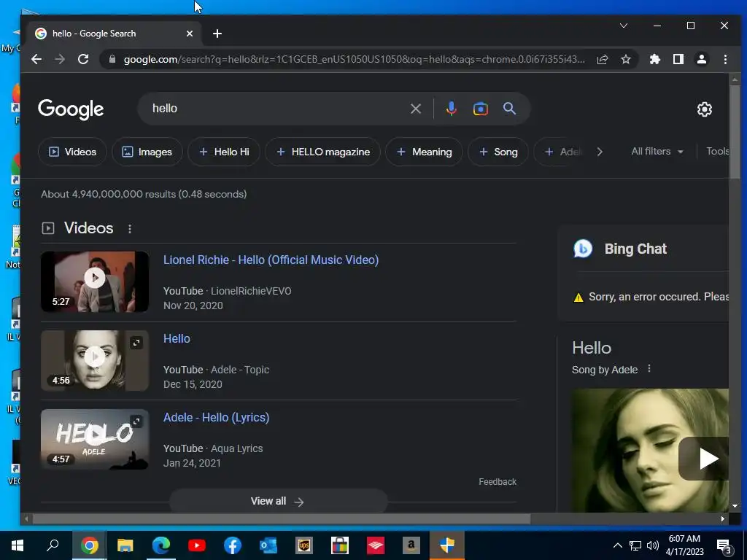Click the magnifier search button
The height and width of the screenshot is (560, 747).
pyautogui.click(x=509, y=109)
